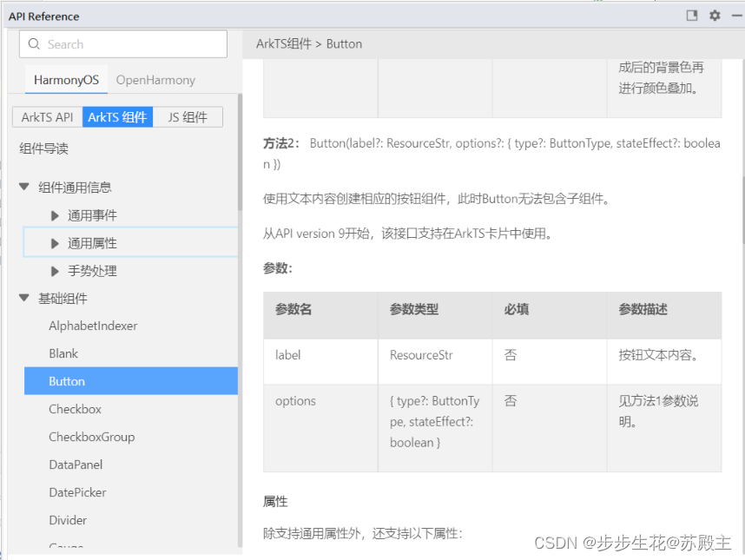Image resolution: width=745 pixels, height=560 pixels.
Task: Click the ResourceStr type cell
Action: (435, 361)
